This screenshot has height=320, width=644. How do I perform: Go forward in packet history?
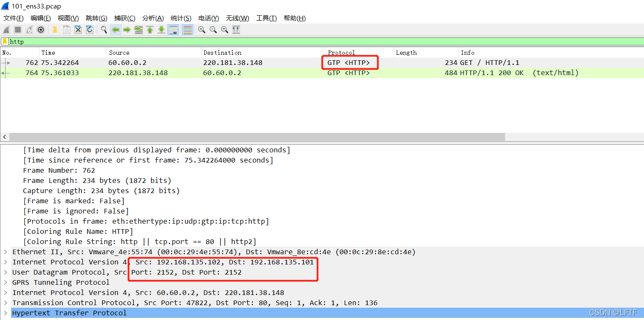127,30
